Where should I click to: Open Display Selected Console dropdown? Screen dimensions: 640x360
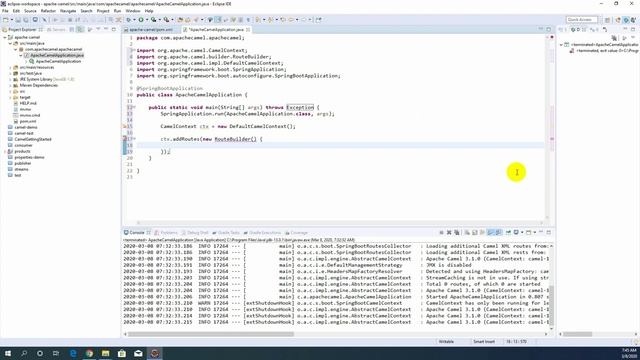tap(522, 233)
